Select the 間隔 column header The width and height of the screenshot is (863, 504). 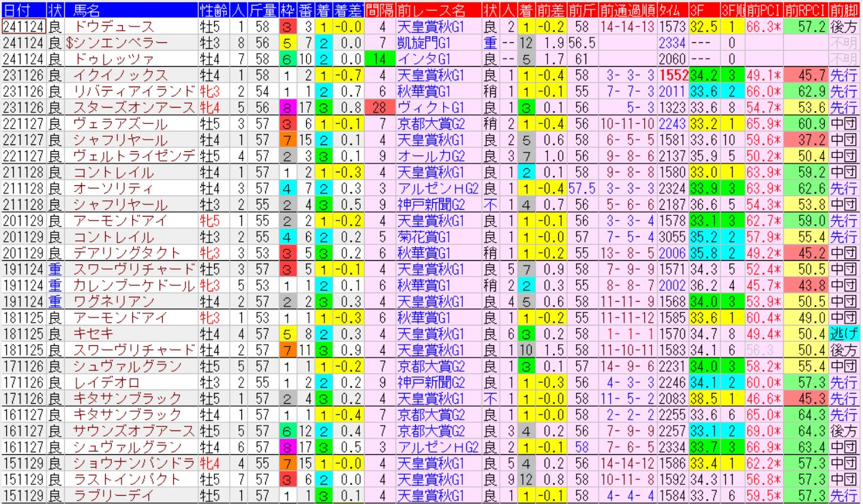tap(380, 10)
